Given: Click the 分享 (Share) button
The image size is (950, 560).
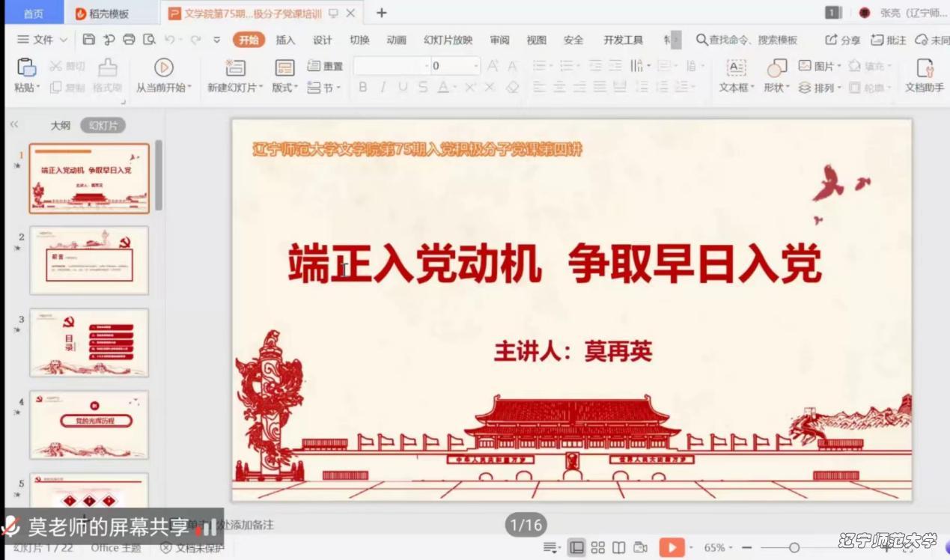Looking at the screenshot, I should [x=841, y=39].
